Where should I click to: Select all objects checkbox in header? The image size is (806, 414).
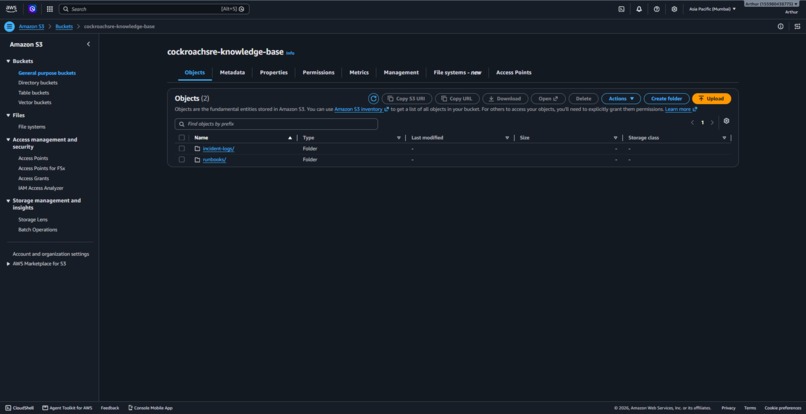click(181, 138)
